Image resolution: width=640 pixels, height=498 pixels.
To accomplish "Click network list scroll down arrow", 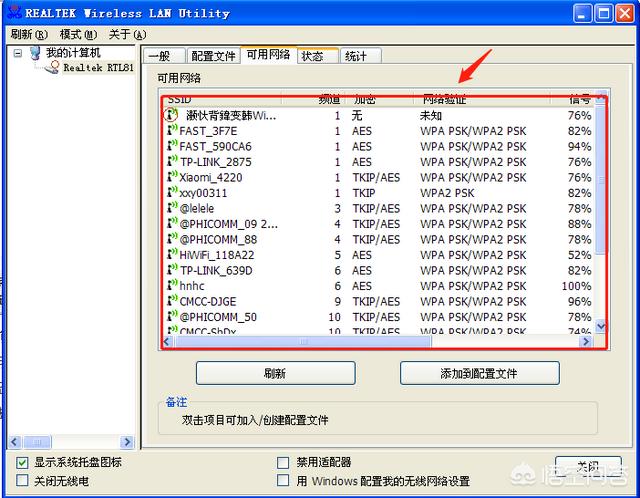I will [x=600, y=326].
